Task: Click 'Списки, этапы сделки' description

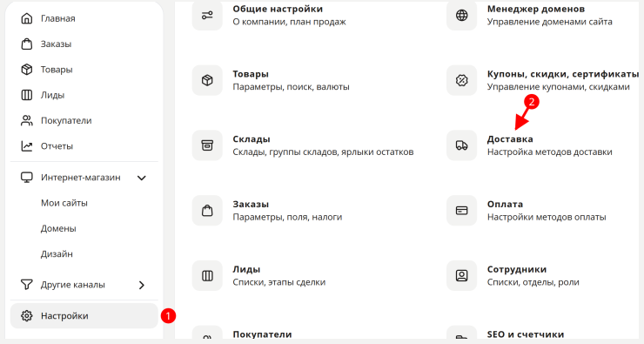Action: (x=278, y=282)
